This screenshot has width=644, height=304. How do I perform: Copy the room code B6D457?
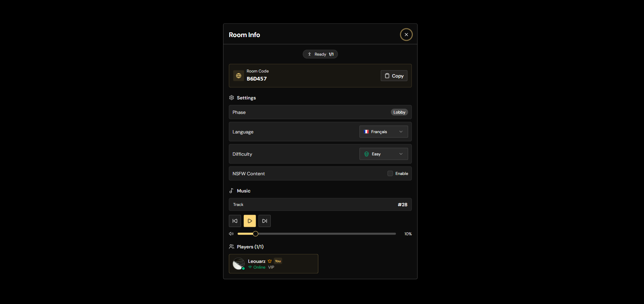(x=394, y=75)
